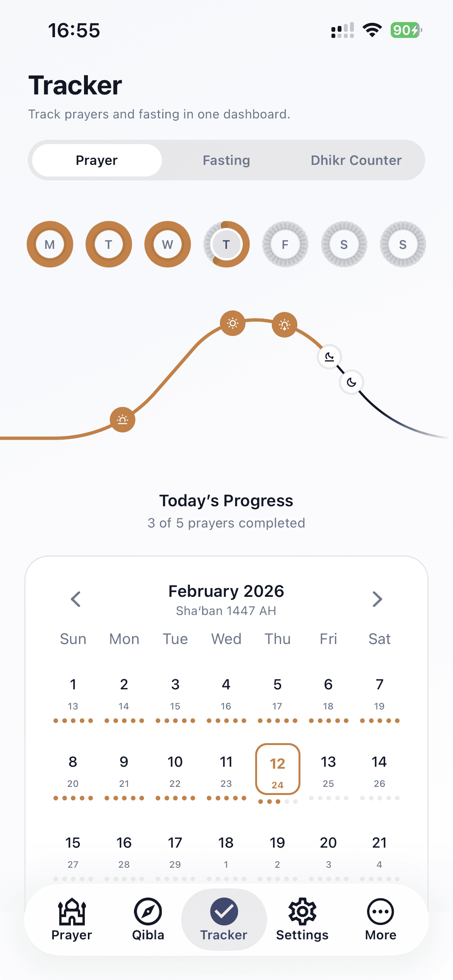Image resolution: width=453 pixels, height=980 pixels.
Task: Select the Isha moon icon
Action: tap(351, 382)
